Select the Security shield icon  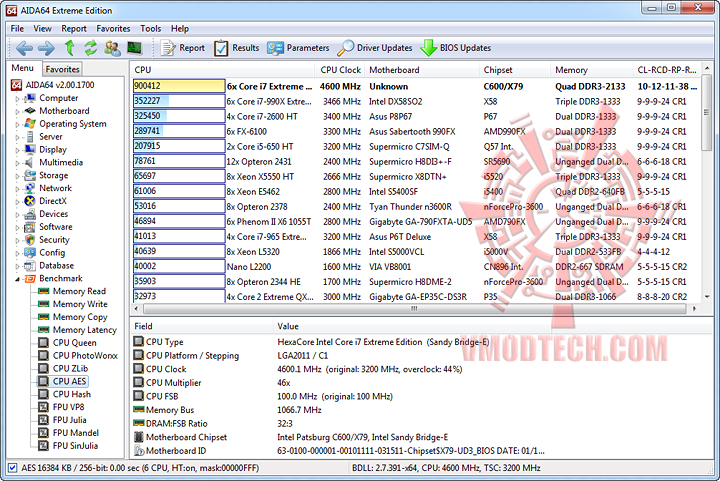pos(30,240)
